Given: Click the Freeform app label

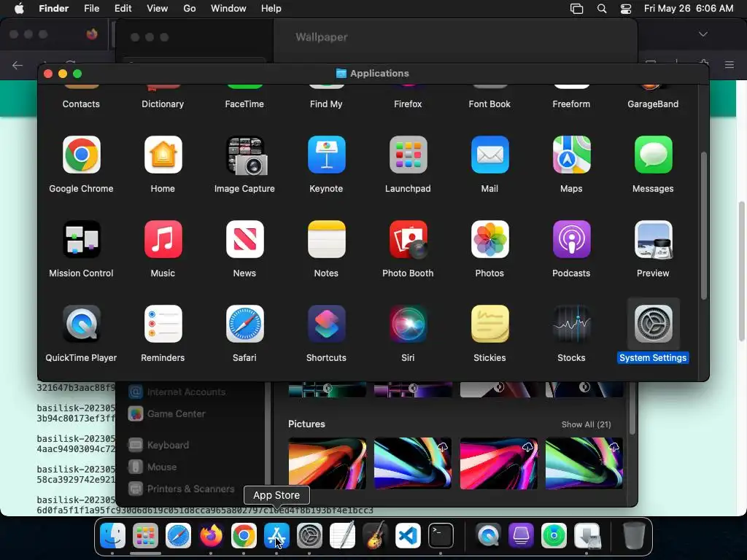Looking at the screenshot, I should (571, 104).
